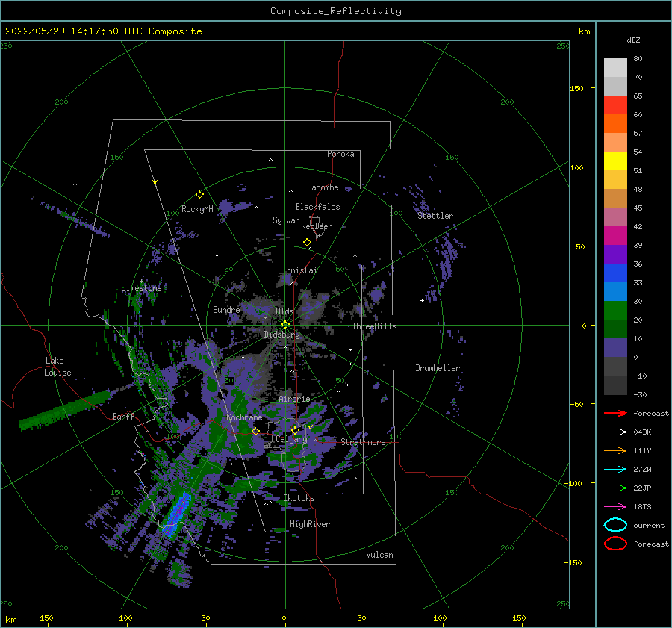Select the red forecast ellipse symbol
Image resolution: width=672 pixels, height=628 pixels.
(x=615, y=544)
